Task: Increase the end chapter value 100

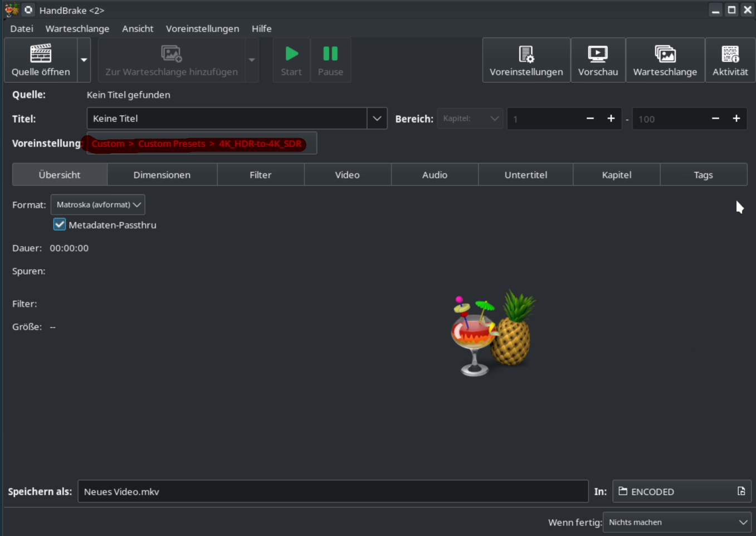Action: pyautogui.click(x=737, y=118)
